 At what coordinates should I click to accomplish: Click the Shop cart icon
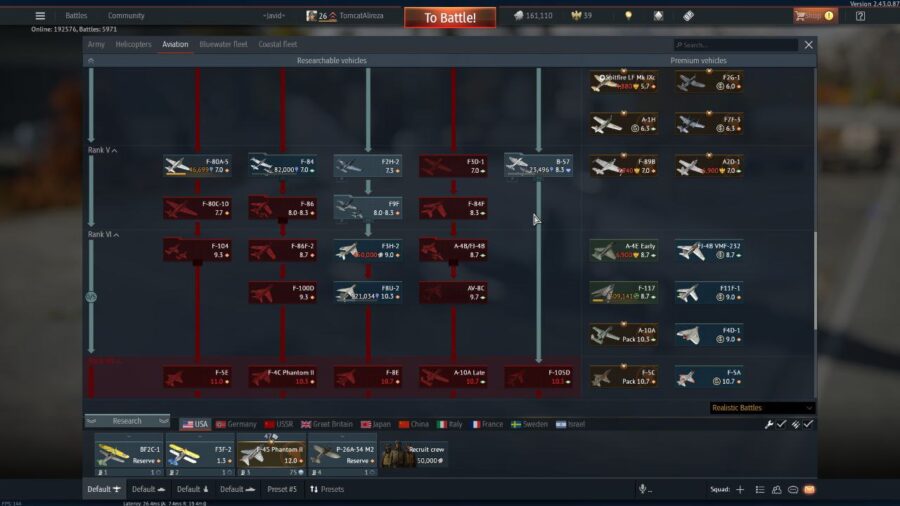(x=802, y=16)
